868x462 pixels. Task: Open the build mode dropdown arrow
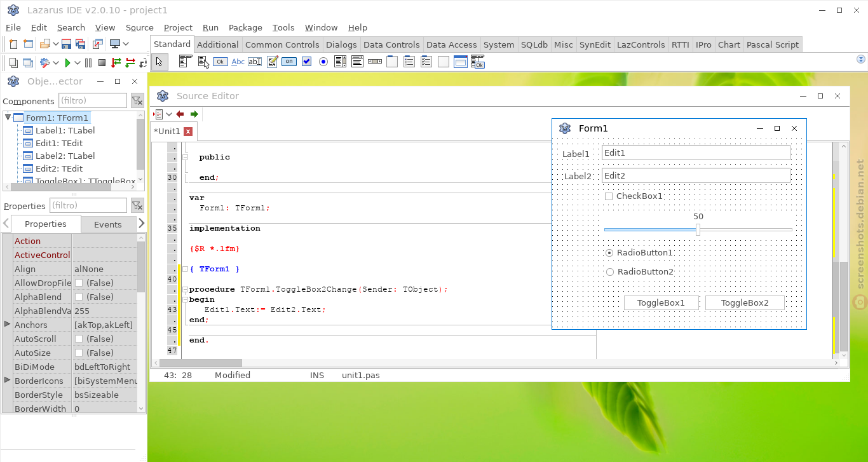click(56, 62)
